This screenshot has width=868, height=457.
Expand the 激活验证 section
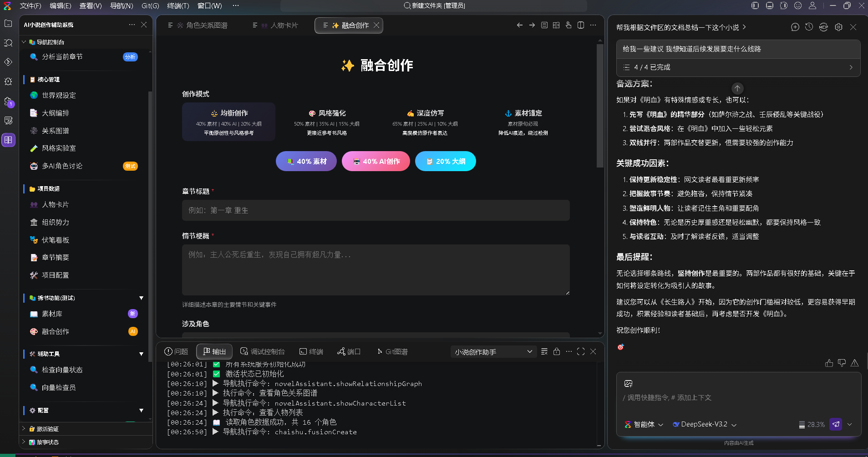24,429
